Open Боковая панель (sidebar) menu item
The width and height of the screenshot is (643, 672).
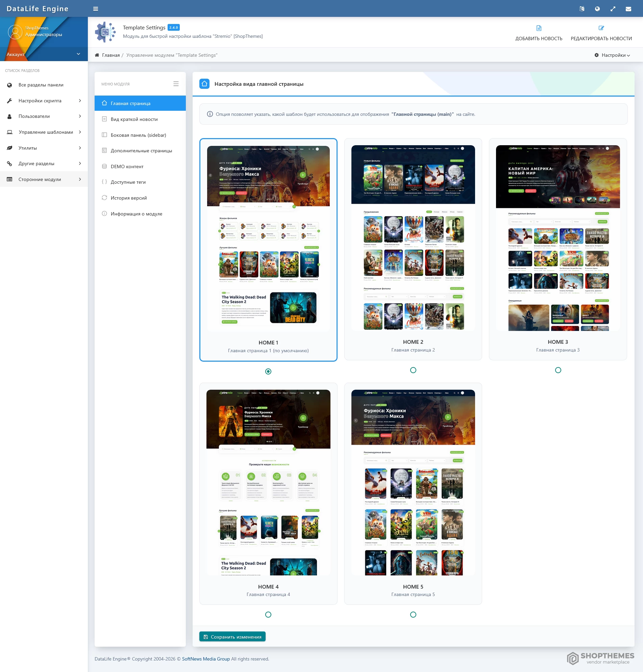click(138, 135)
